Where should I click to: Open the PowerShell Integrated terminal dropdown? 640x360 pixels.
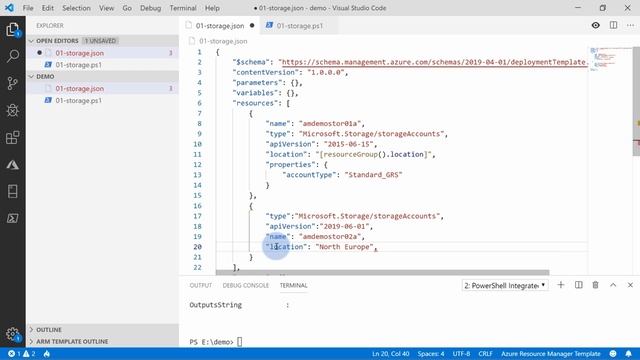tap(504, 285)
